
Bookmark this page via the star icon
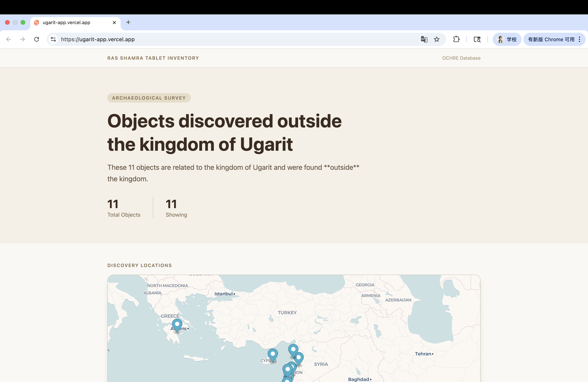pyautogui.click(x=437, y=39)
